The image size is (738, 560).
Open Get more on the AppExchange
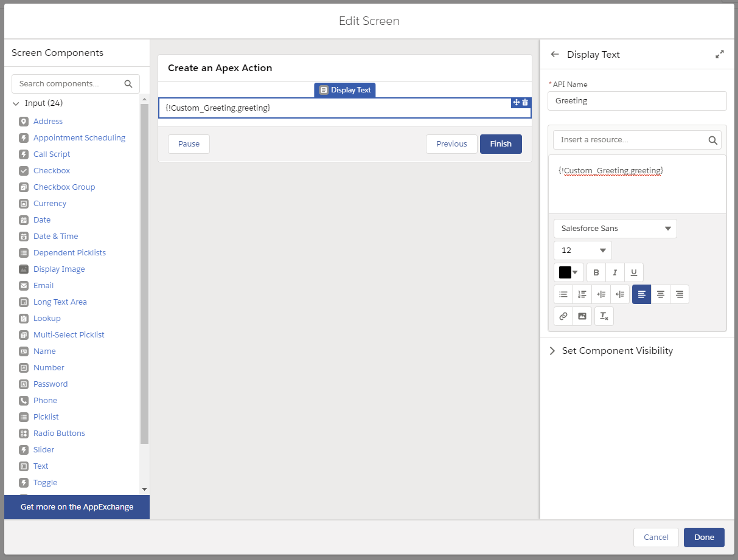pyautogui.click(x=77, y=506)
